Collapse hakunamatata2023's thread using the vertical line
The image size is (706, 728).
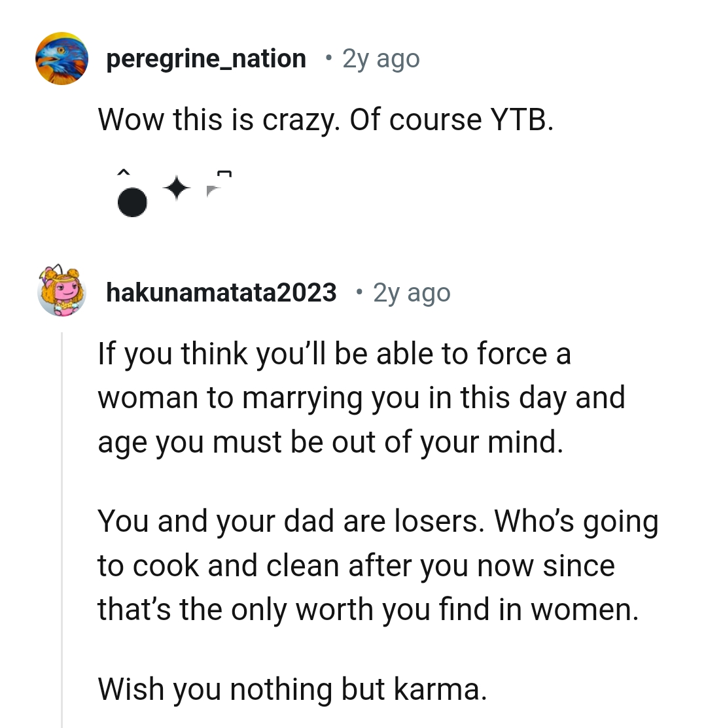(61, 523)
